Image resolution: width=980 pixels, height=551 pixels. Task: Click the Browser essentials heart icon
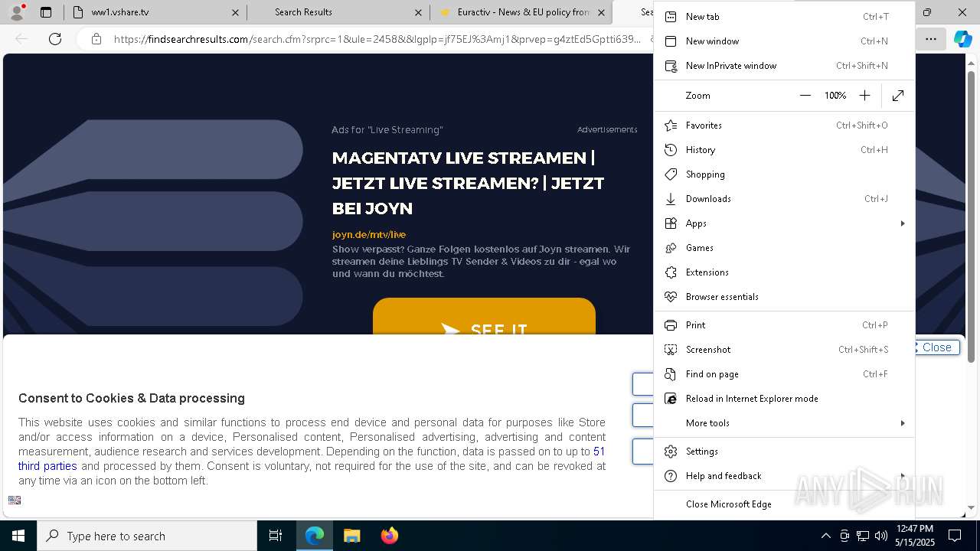(671, 296)
